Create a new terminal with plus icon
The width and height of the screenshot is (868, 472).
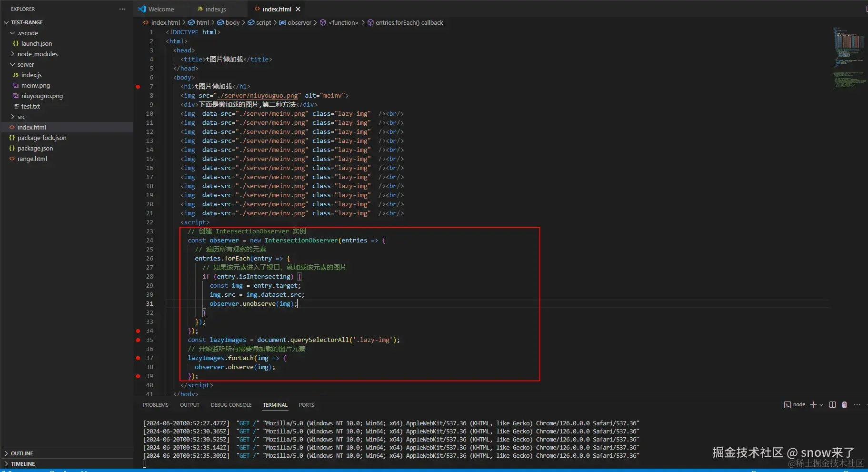[813, 405]
